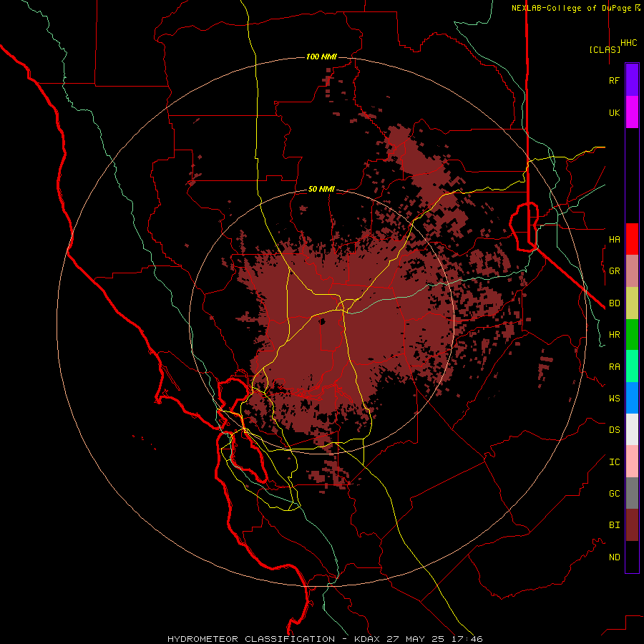Viewport: 644px width, 644px height.
Task: Select the GR salmon legend swatch
Action: tap(632, 271)
